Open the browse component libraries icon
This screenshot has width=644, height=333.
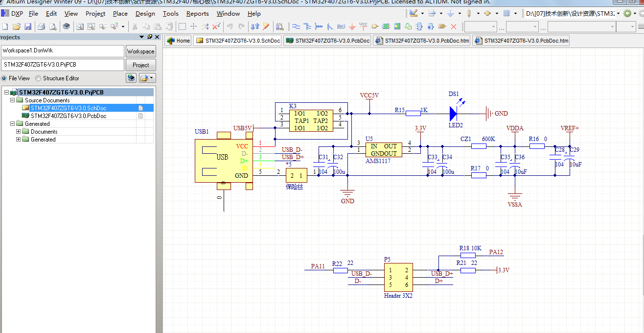click(x=279, y=26)
